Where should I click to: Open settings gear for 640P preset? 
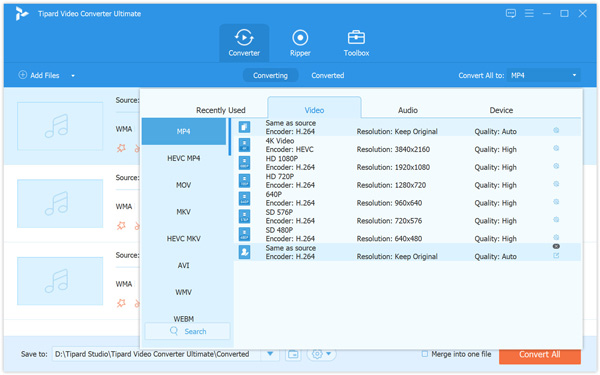tap(556, 202)
